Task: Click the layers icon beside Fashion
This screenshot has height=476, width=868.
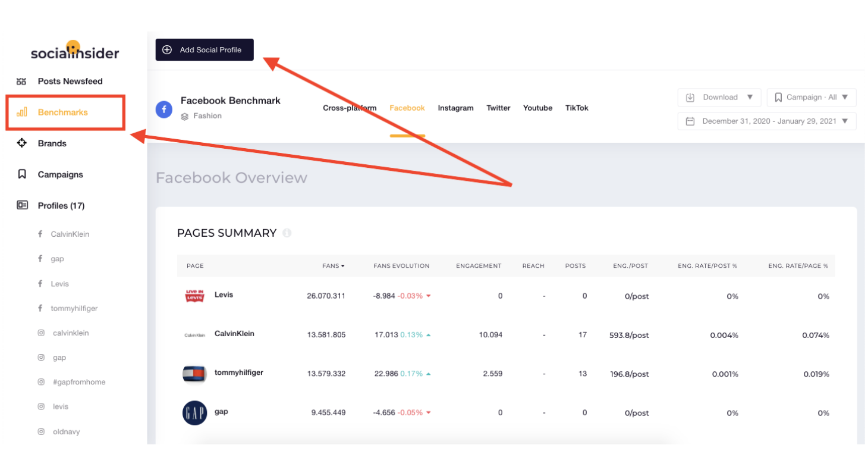Action: tap(185, 116)
